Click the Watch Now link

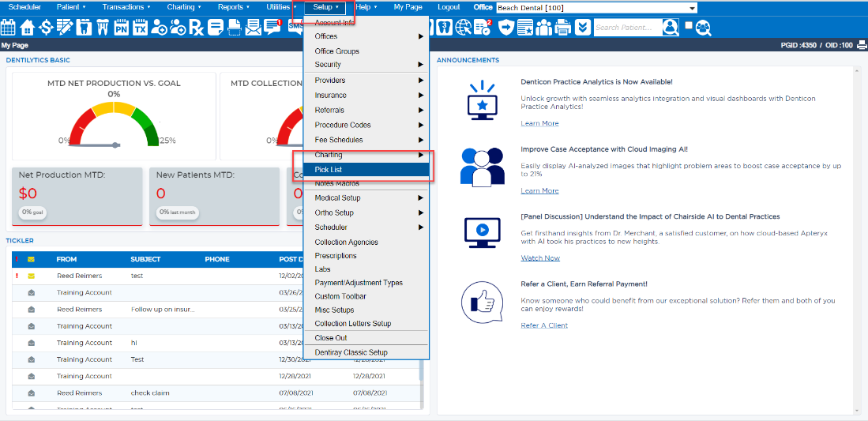point(539,258)
